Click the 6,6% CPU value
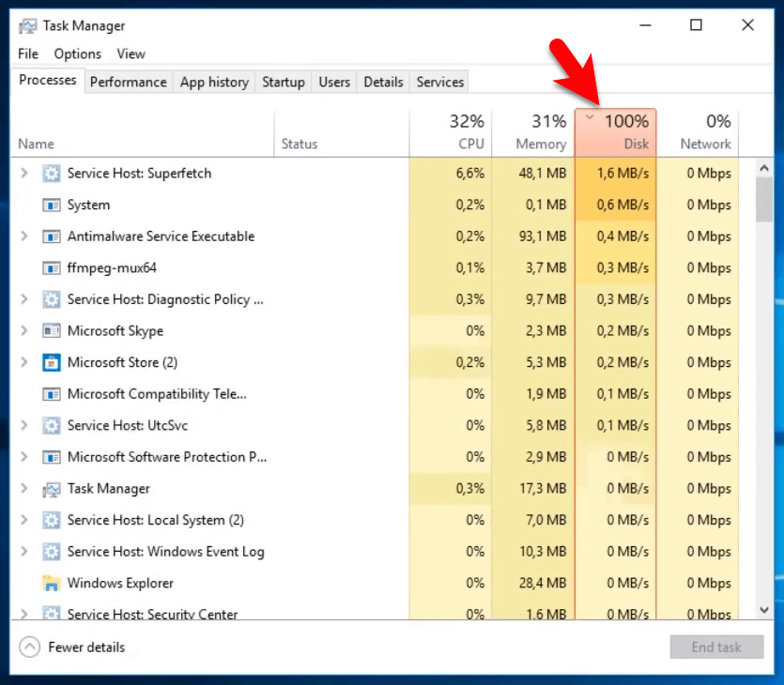 pyautogui.click(x=470, y=174)
